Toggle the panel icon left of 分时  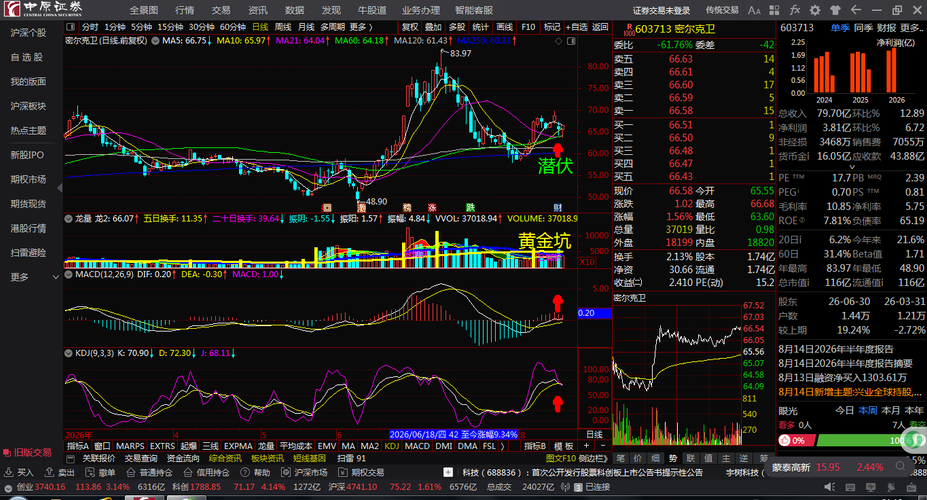tap(71, 27)
